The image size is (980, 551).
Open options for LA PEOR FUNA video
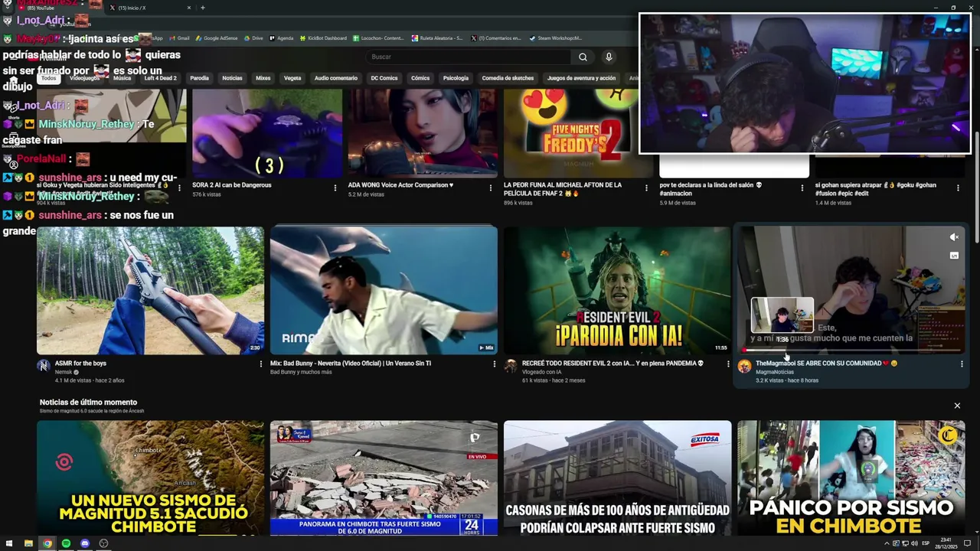pos(646,187)
